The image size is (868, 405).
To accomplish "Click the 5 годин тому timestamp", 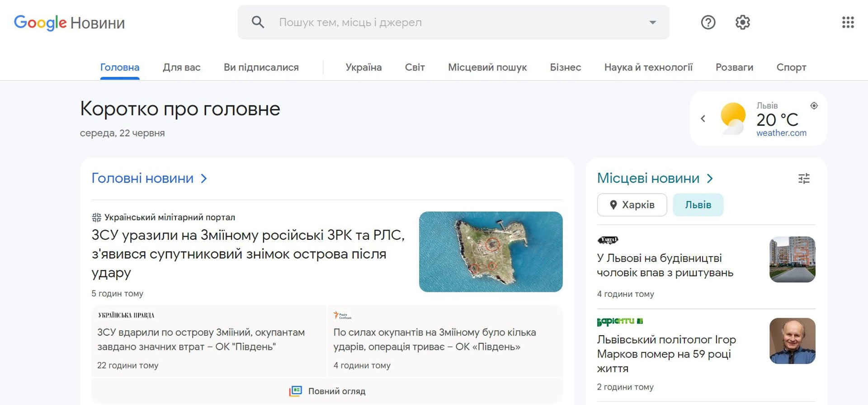I will pyautogui.click(x=117, y=293).
